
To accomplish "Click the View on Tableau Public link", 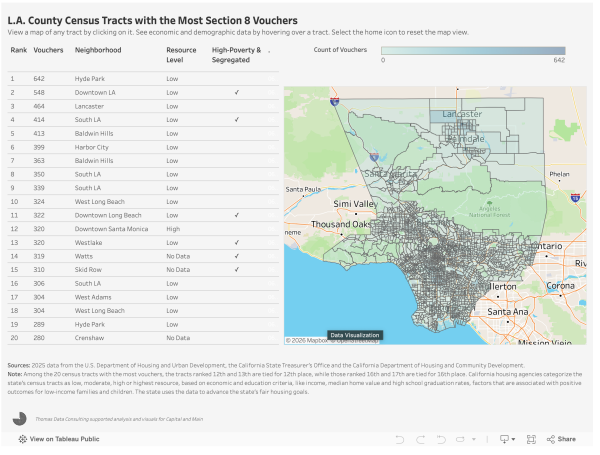I will pos(59,439).
